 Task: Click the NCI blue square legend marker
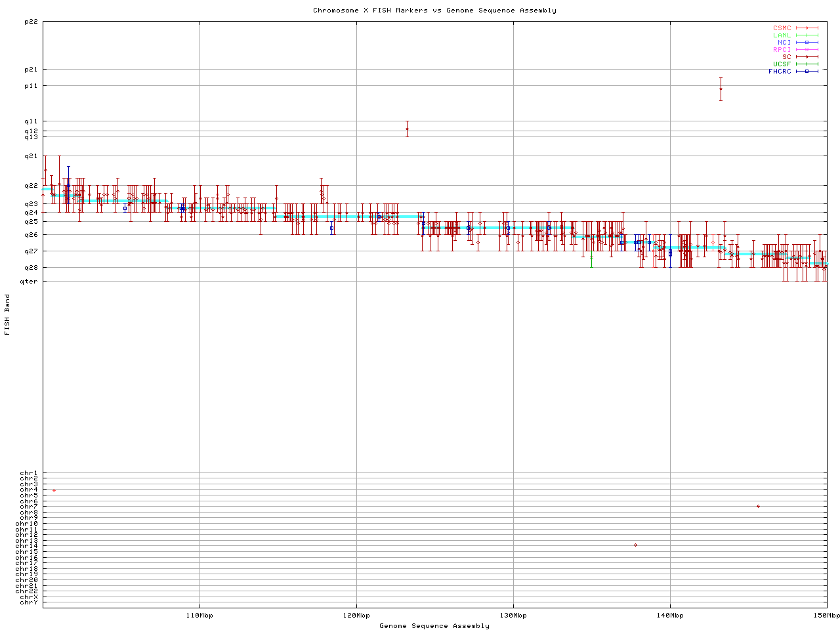pyautogui.click(x=807, y=43)
